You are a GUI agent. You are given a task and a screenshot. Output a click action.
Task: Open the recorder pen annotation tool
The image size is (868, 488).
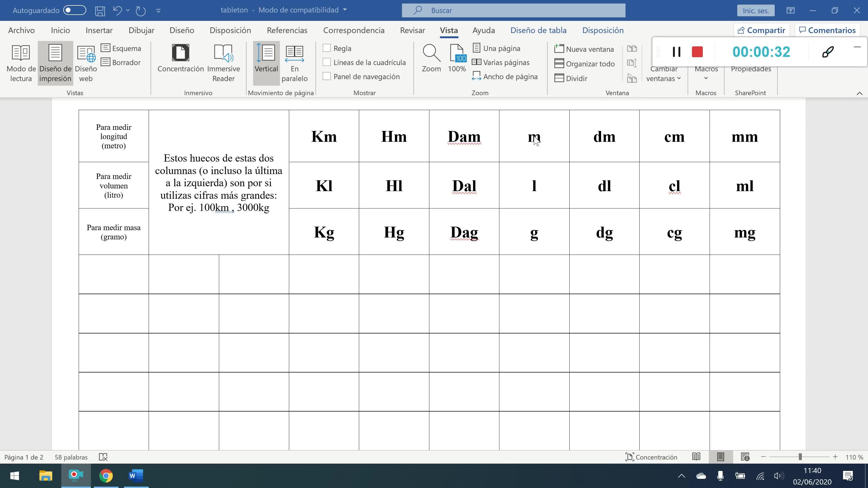tap(828, 52)
